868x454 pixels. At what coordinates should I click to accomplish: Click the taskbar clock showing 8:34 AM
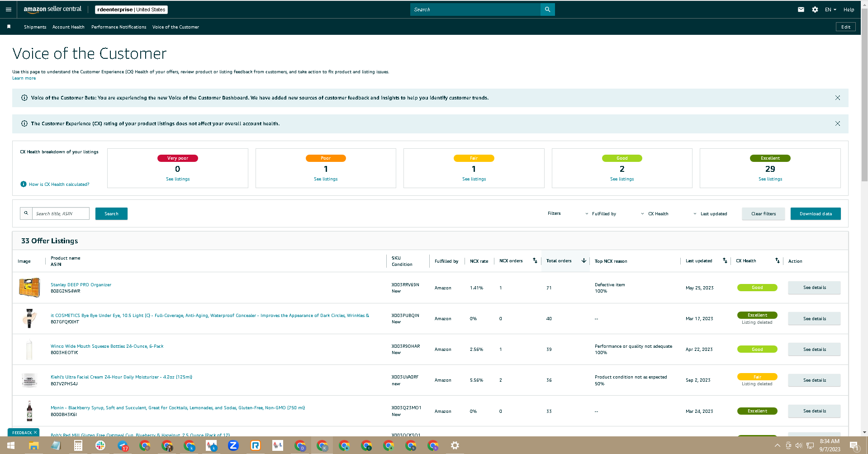click(x=830, y=445)
